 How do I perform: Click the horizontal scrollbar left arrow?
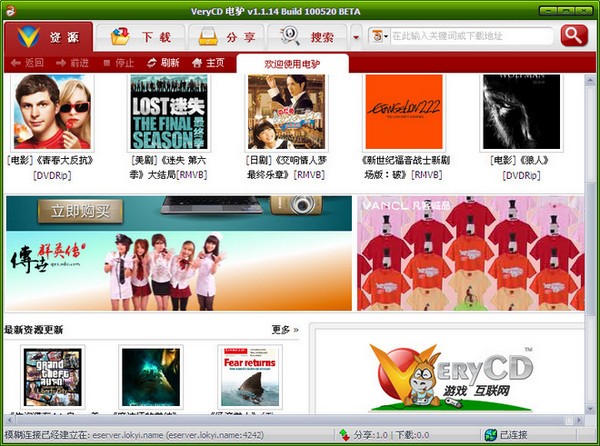10,420
